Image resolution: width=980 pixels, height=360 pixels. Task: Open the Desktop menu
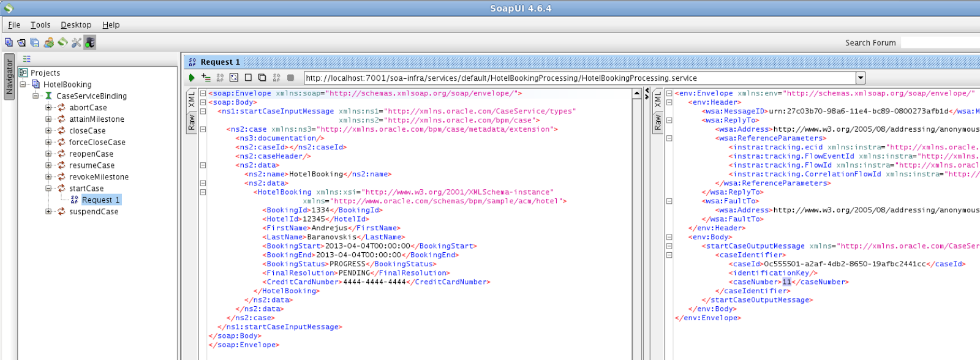tap(76, 24)
